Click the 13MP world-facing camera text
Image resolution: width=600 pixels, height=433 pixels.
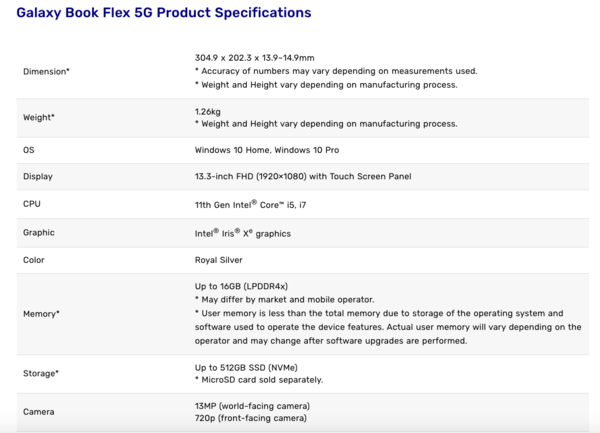point(252,405)
